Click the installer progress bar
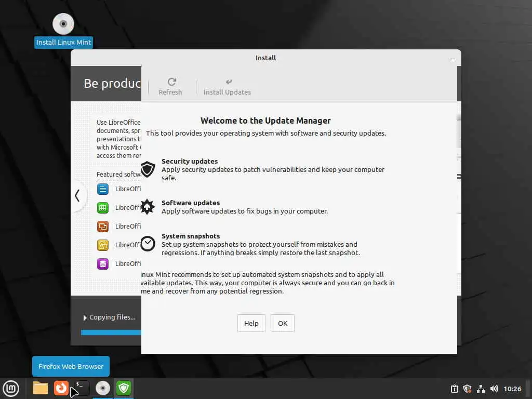The width and height of the screenshot is (532, 399). (111, 332)
